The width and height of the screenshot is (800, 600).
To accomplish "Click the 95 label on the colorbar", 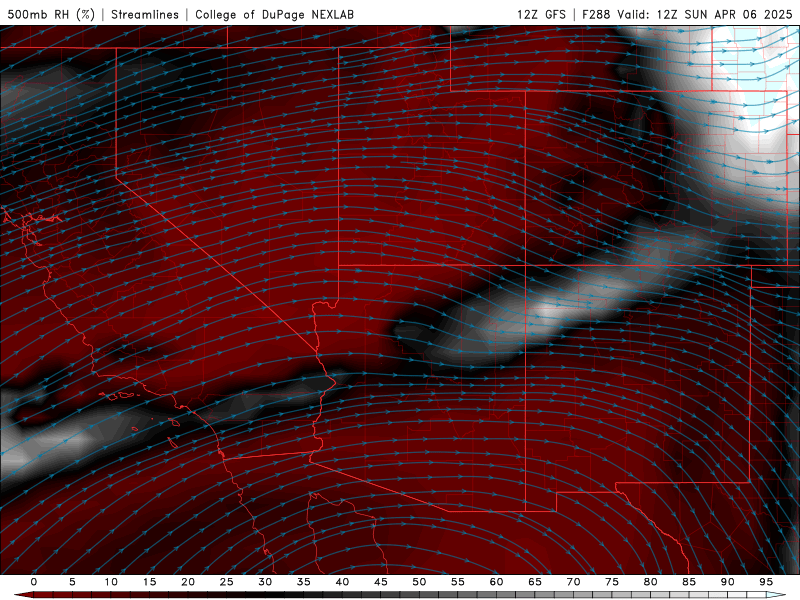I will (766, 582).
